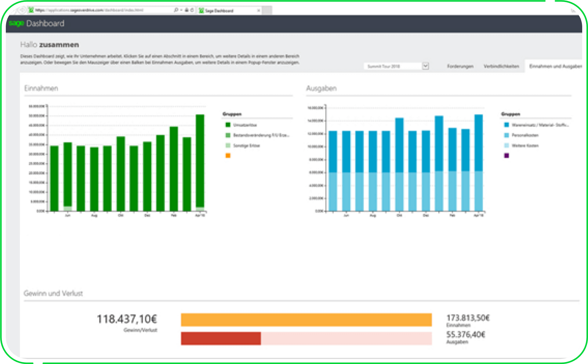Image resolution: width=588 pixels, height=364 pixels.
Task: Click the Dashboard title in the header
Action: (45, 23)
